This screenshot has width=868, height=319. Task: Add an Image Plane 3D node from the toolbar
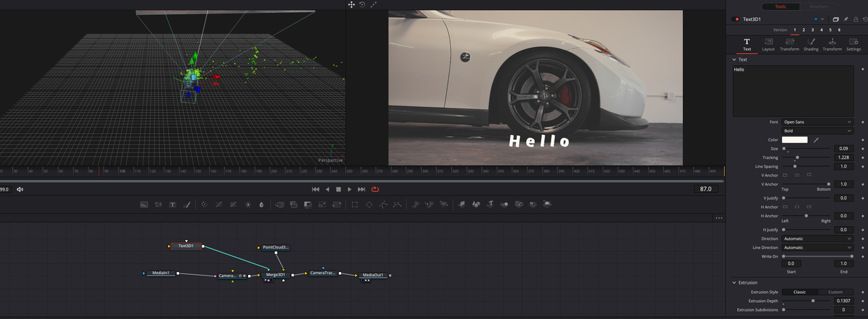click(x=461, y=204)
